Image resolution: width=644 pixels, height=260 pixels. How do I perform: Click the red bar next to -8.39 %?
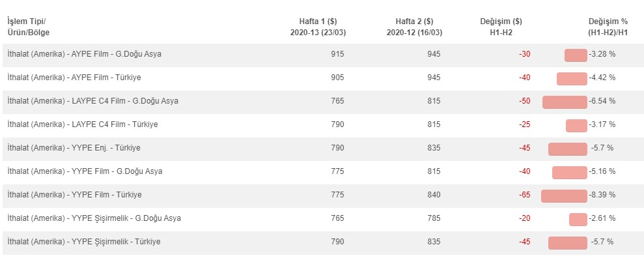point(564,196)
